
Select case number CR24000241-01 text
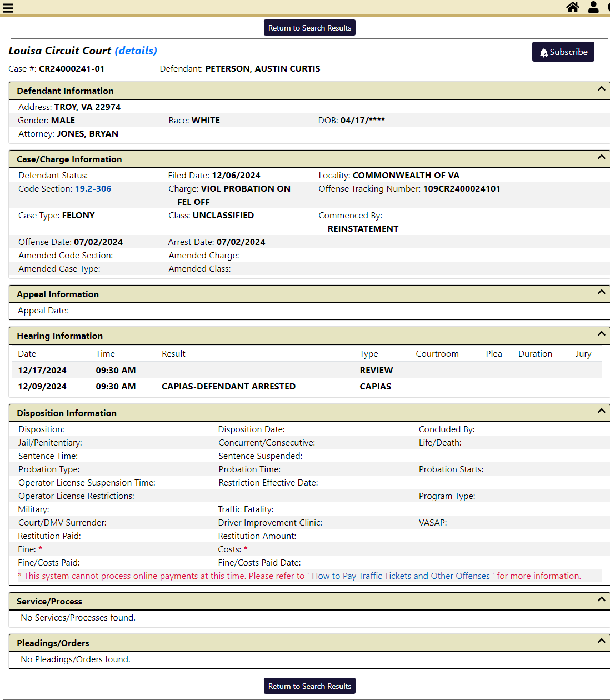click(x=72, y=69)
